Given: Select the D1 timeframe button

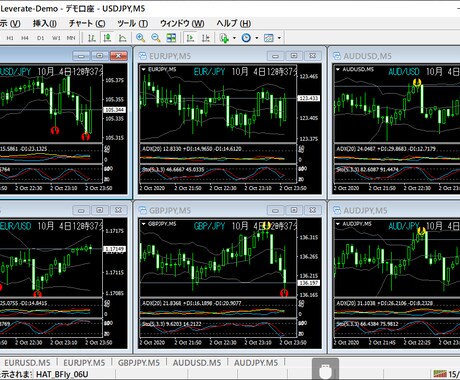Looking at the screenshot, I should pos(40,38).
